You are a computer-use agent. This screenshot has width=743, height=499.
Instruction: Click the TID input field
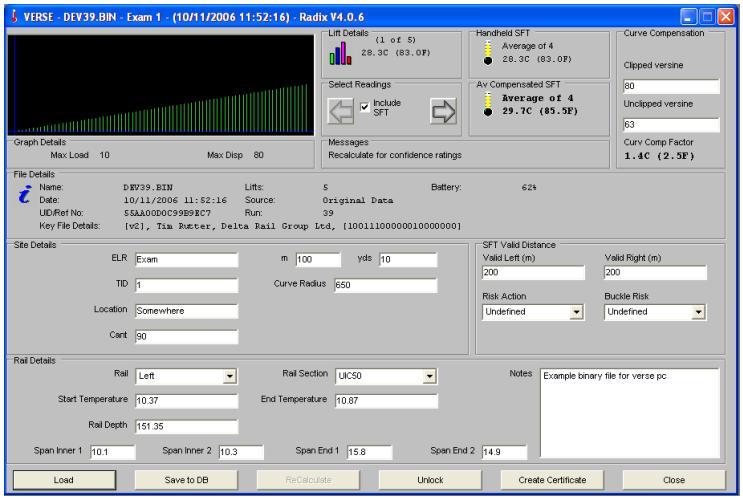(186, 285)
